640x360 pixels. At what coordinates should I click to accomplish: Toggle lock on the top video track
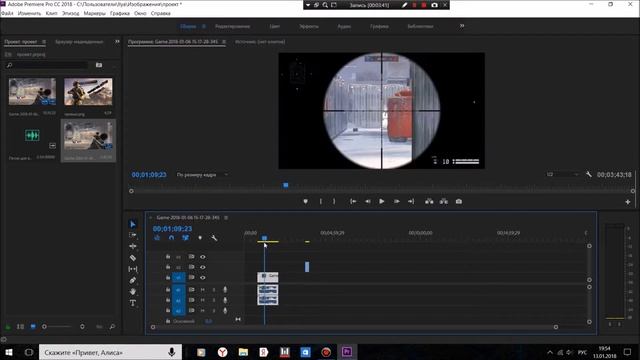click(168, 257)
